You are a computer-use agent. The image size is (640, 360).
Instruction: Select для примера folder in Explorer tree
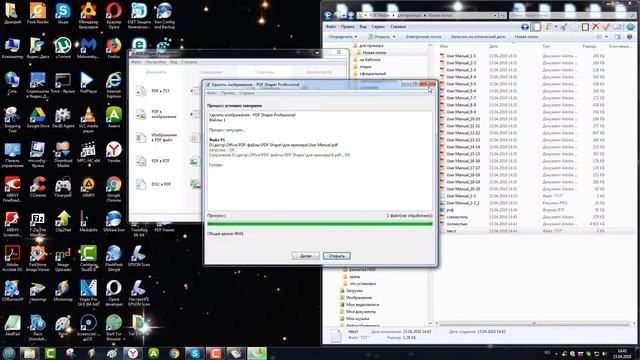(x=368, y=46)
